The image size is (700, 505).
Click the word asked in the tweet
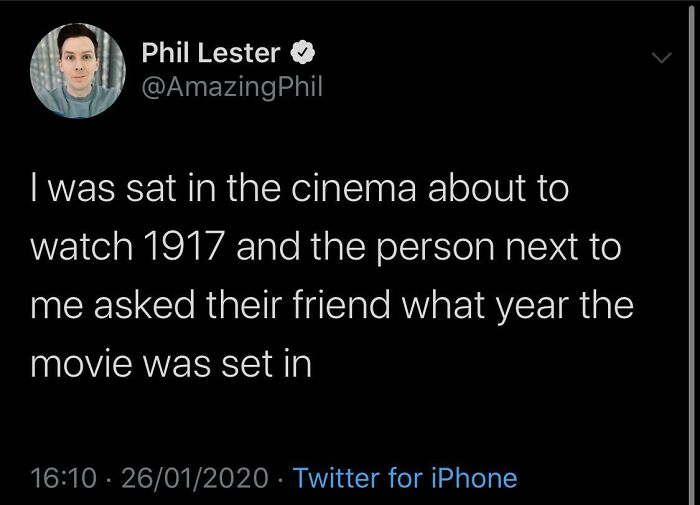[x=150, y=305]
